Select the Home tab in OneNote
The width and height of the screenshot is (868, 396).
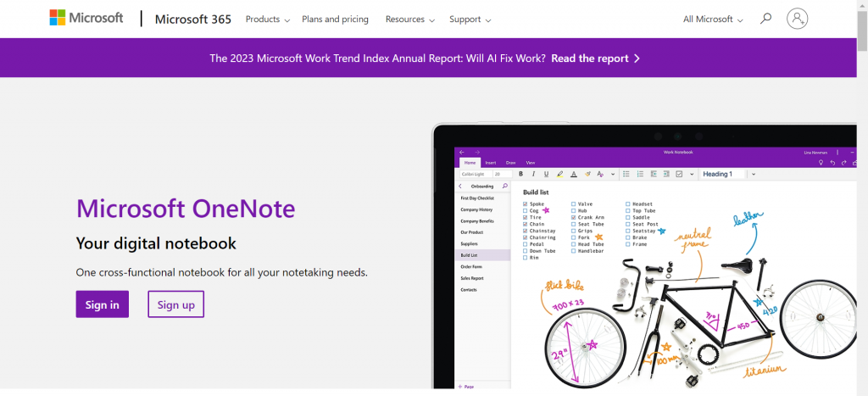(x=470, y=163)
